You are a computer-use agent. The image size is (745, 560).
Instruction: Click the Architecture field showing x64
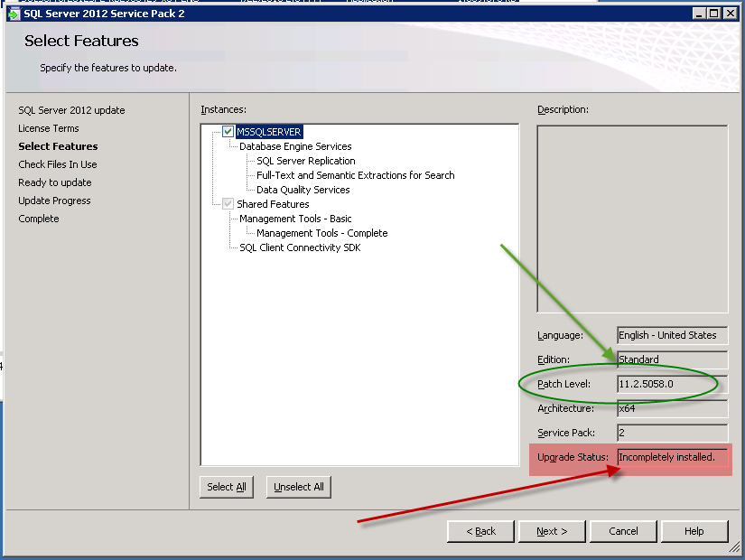tap(672, 408)
